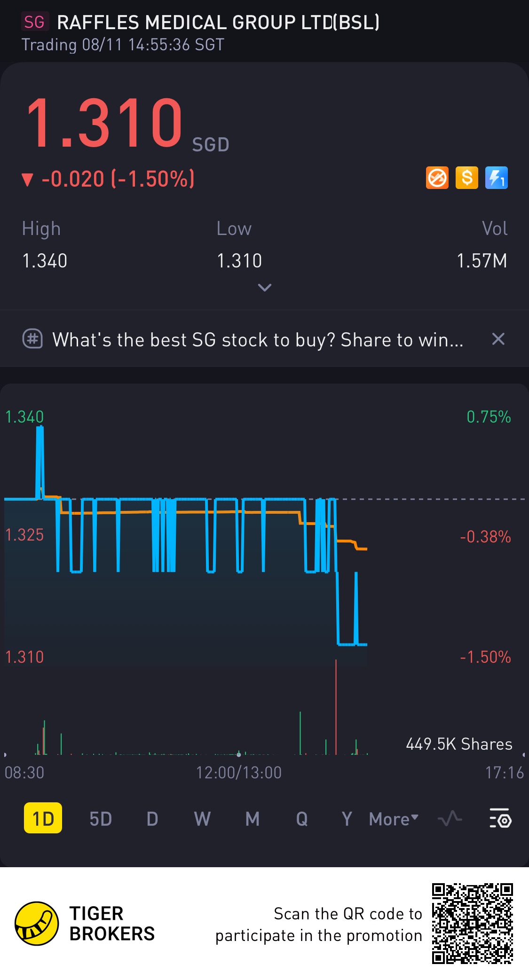Screen dimensions: 529x980
Task: Open the hashtag topic icon in banner
Action: click(33, 339)
